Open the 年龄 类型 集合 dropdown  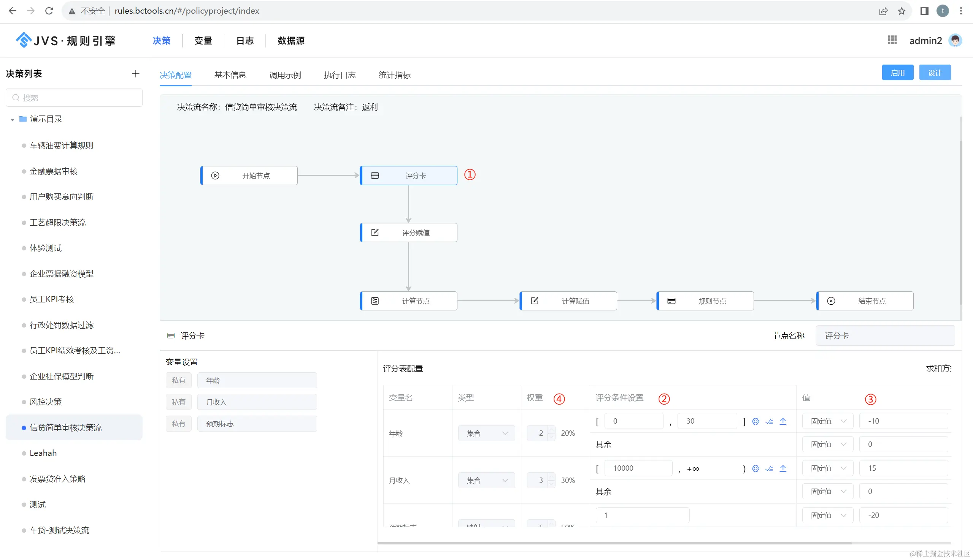click(486, 433)
